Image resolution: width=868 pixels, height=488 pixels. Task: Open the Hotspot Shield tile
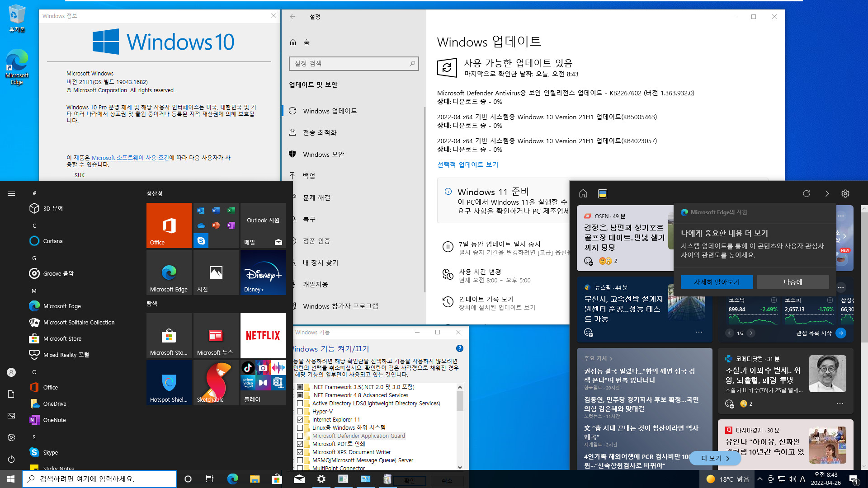169,383
